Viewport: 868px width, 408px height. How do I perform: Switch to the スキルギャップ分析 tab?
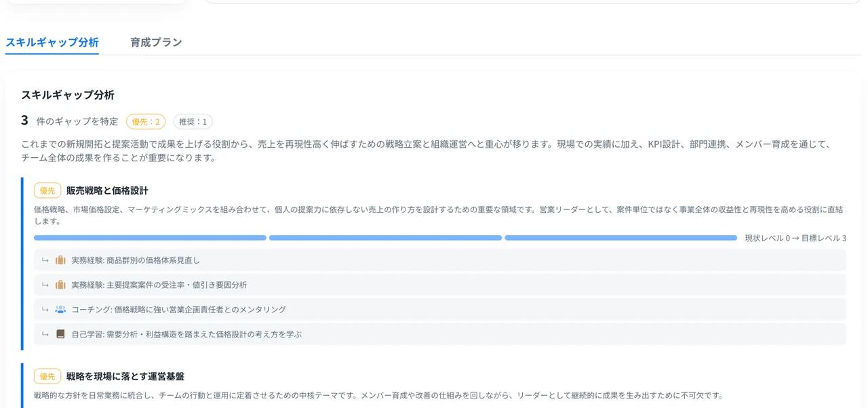pyautogui.click(x=52, y=42)
